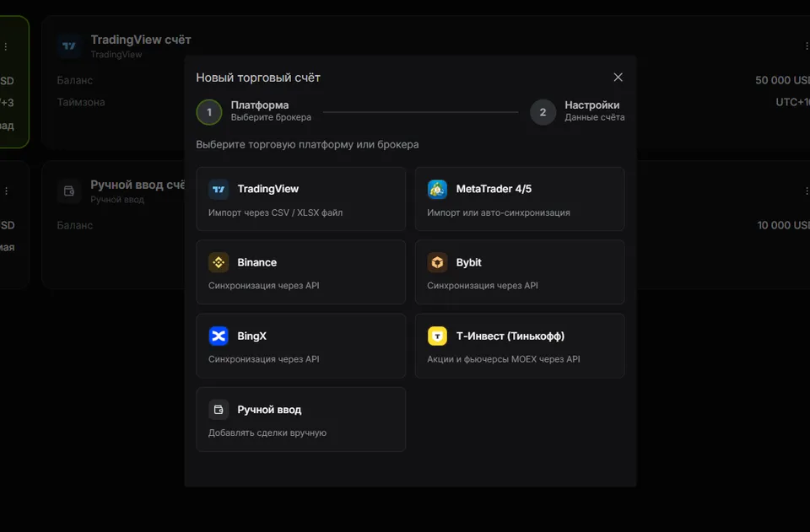Click step 1 circle Платформа
The height and width of the screenshot is (532, 810).
click(x=209, y=112)
